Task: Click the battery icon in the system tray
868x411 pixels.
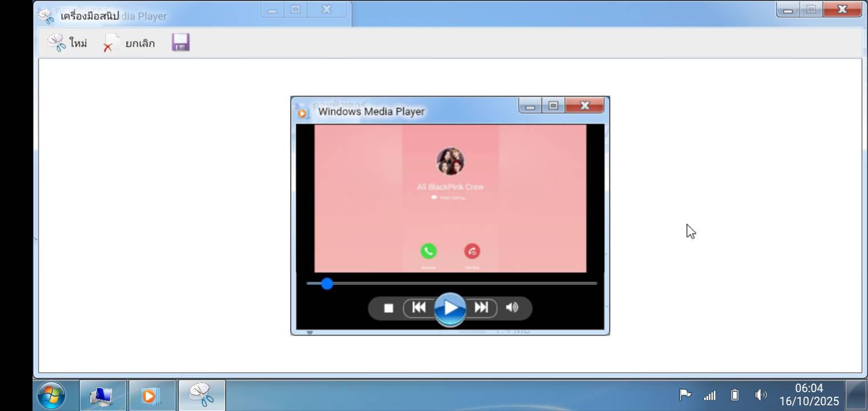Action: tap(735, 394)
